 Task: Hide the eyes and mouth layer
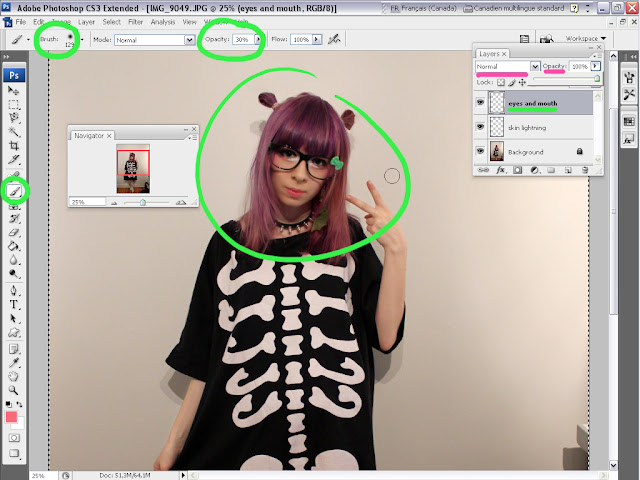[480, 102]
